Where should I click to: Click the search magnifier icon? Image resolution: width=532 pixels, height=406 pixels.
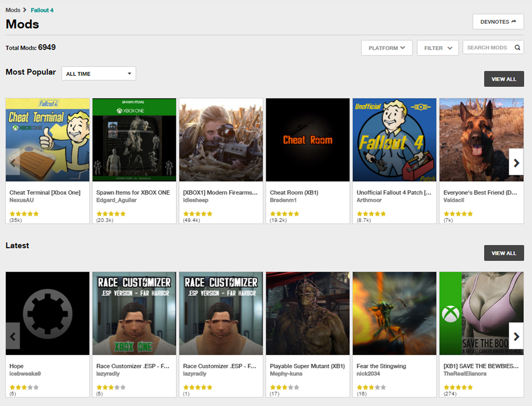(517, 47)
